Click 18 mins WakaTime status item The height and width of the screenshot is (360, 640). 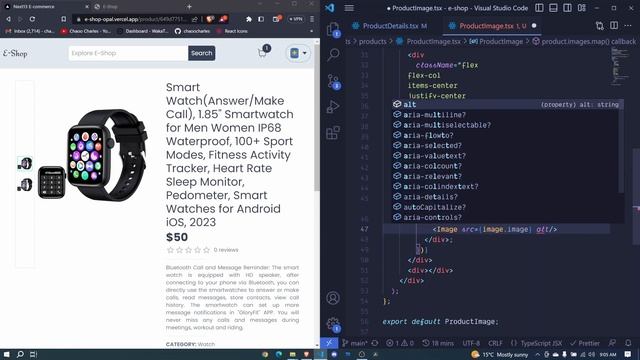click(438, 343)
